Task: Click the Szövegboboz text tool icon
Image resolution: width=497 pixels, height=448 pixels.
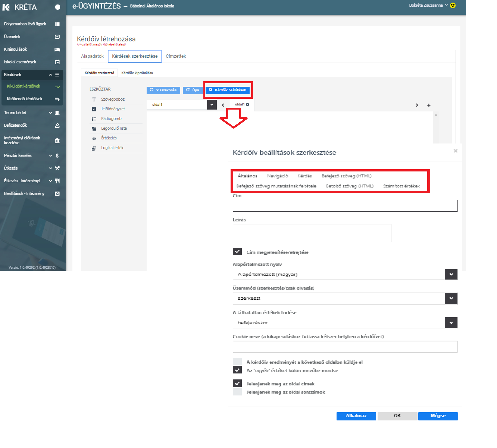Action: (x=94, y=100)
